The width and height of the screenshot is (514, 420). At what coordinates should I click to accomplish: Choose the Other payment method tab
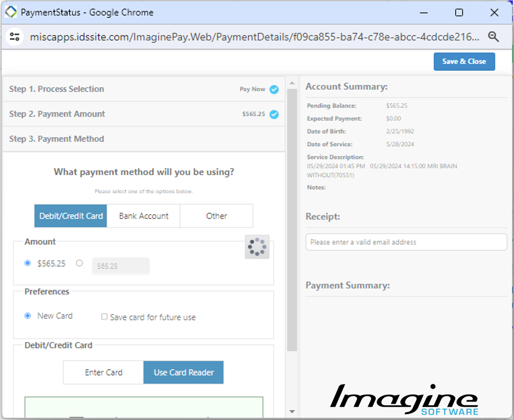click(x=216, y=216)
